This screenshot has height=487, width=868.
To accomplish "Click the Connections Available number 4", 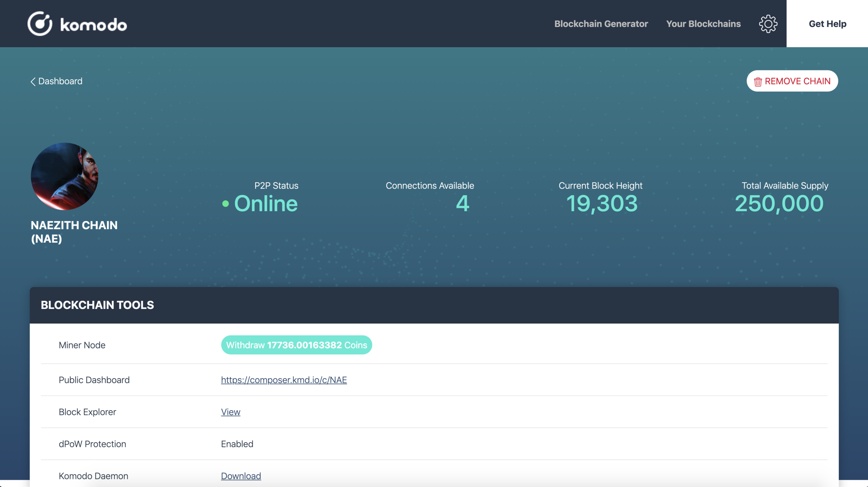I will [x=462, y=204].
